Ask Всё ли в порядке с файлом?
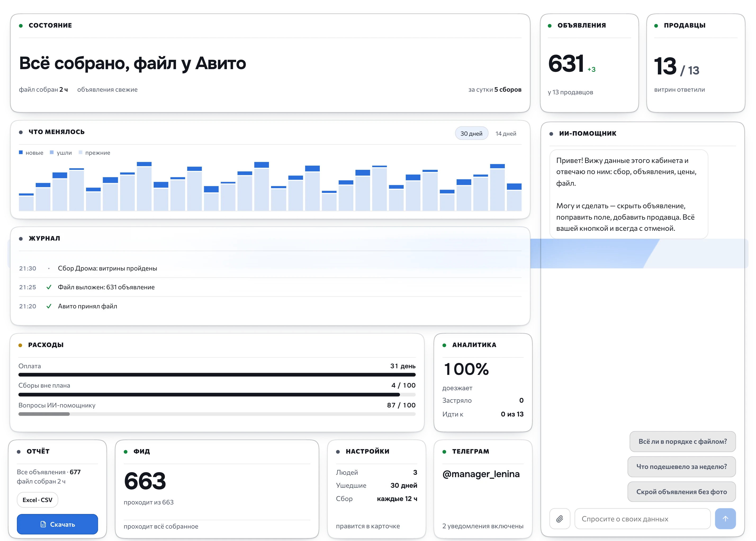The image size is (756, 541). coord(682,441)
